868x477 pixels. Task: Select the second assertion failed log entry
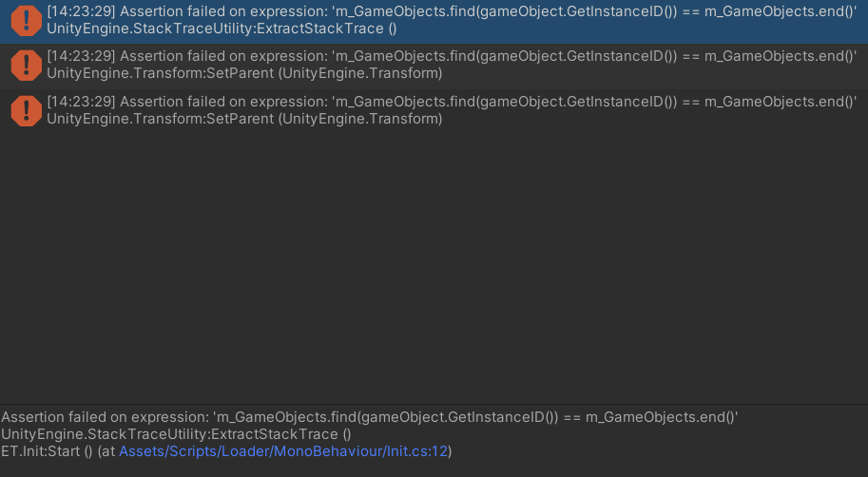coord(434,67)
